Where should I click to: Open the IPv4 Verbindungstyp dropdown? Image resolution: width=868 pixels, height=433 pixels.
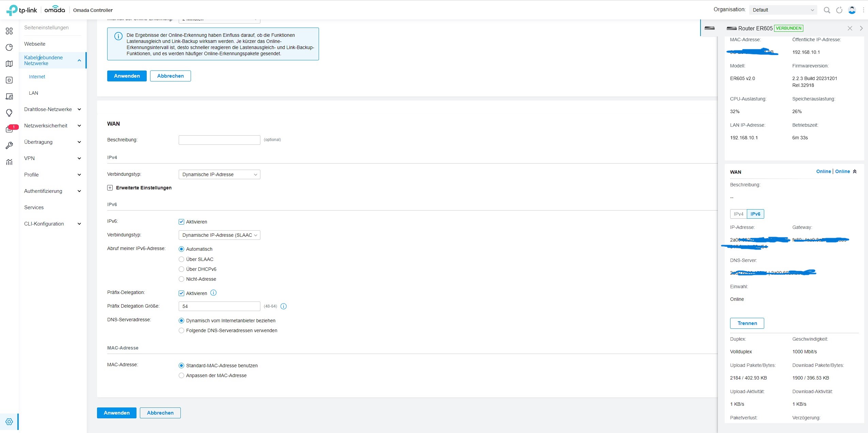[x=219, y=174]
